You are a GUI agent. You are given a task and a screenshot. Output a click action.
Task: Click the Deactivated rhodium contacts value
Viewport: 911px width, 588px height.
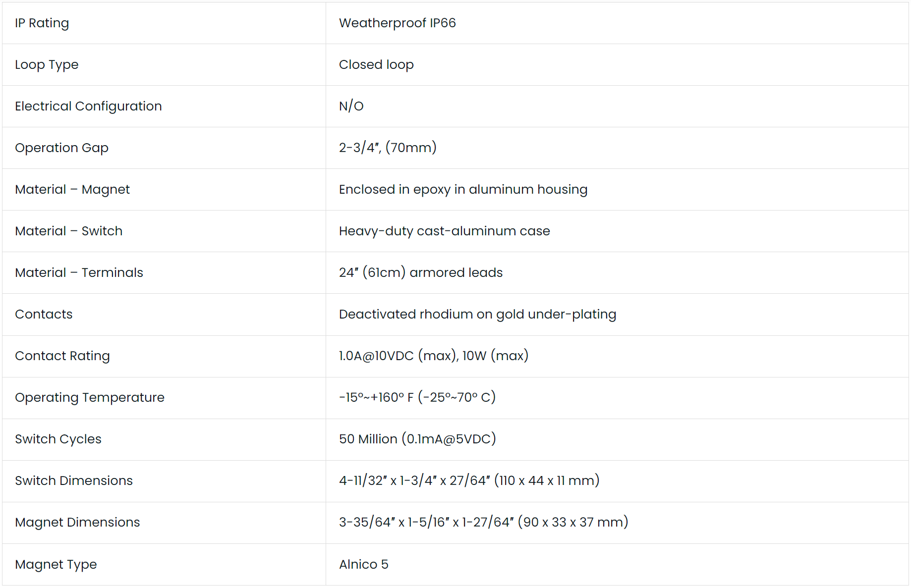click(x=477, y=315)
